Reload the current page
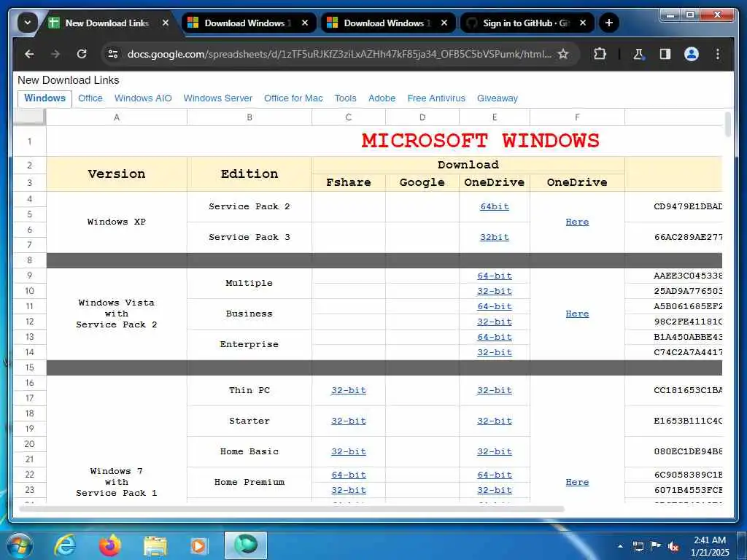This screenshot has height=560, width=747. click(82, 54)
